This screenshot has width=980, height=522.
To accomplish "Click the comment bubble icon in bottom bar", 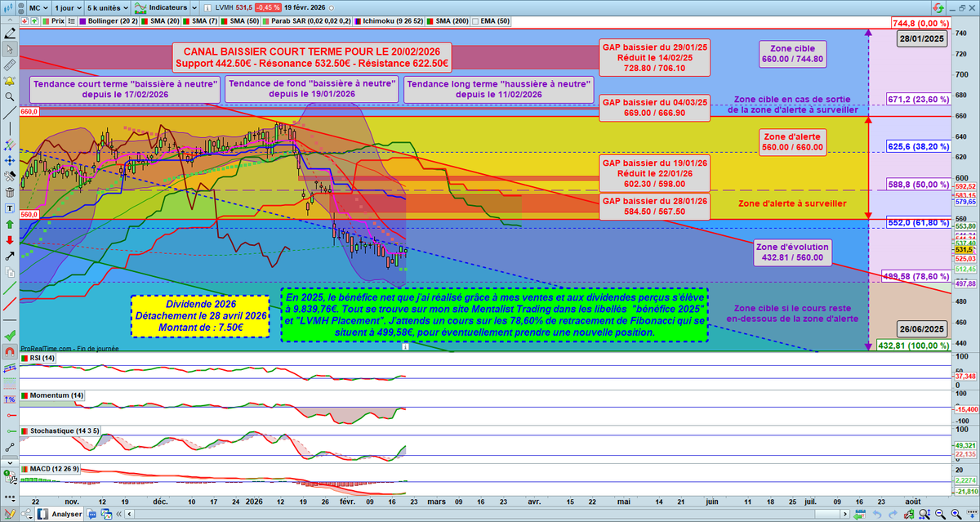I will (91, 514).
